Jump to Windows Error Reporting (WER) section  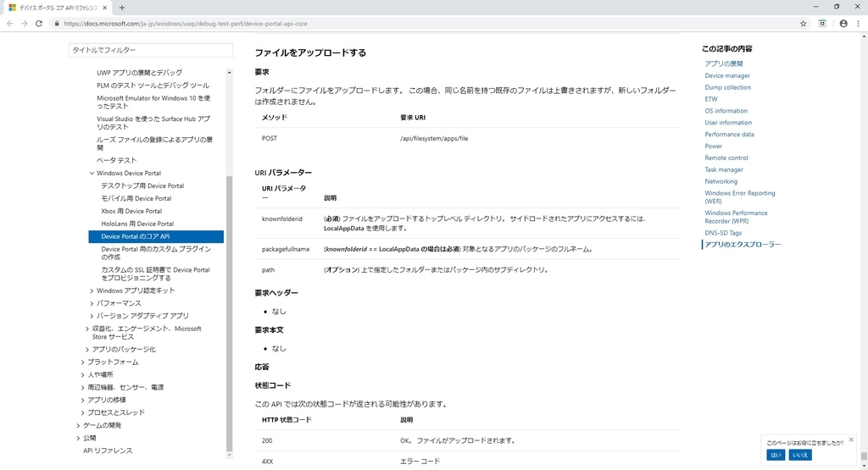tap(739, 197)
